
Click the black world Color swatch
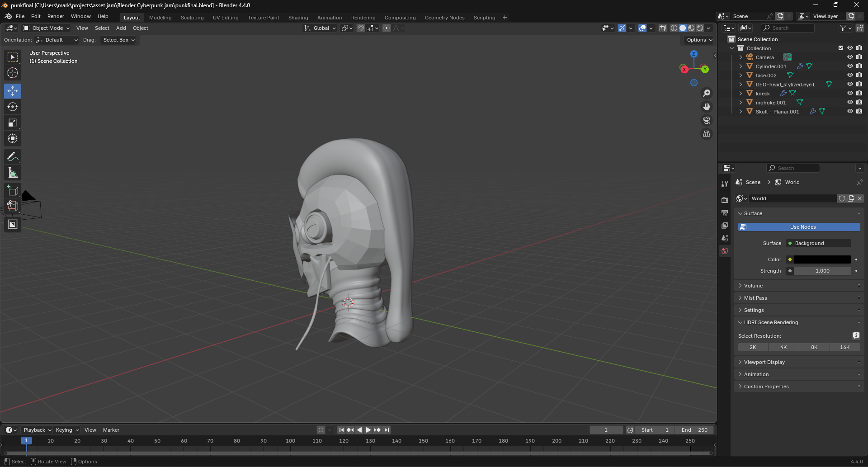(x=822, y=259)
